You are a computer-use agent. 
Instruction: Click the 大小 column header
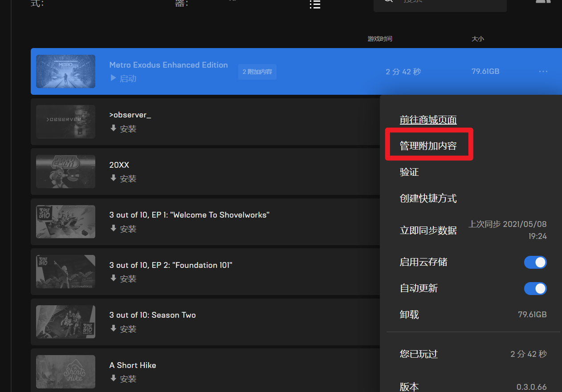click(x=478, y=39)
